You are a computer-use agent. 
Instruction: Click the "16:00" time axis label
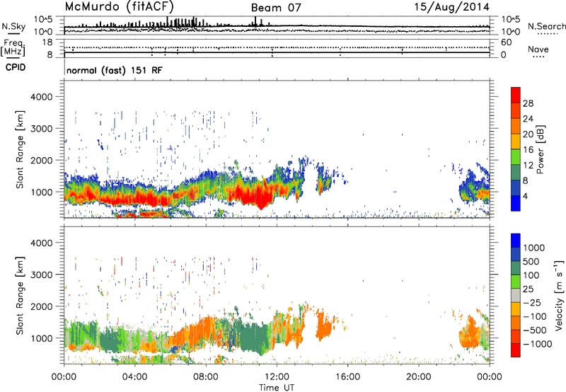347,377
